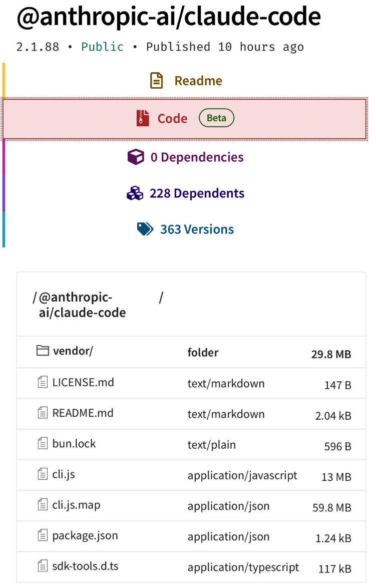376x588 pixels.
Task: Open README.md in file list
Action: pos(83,413)
